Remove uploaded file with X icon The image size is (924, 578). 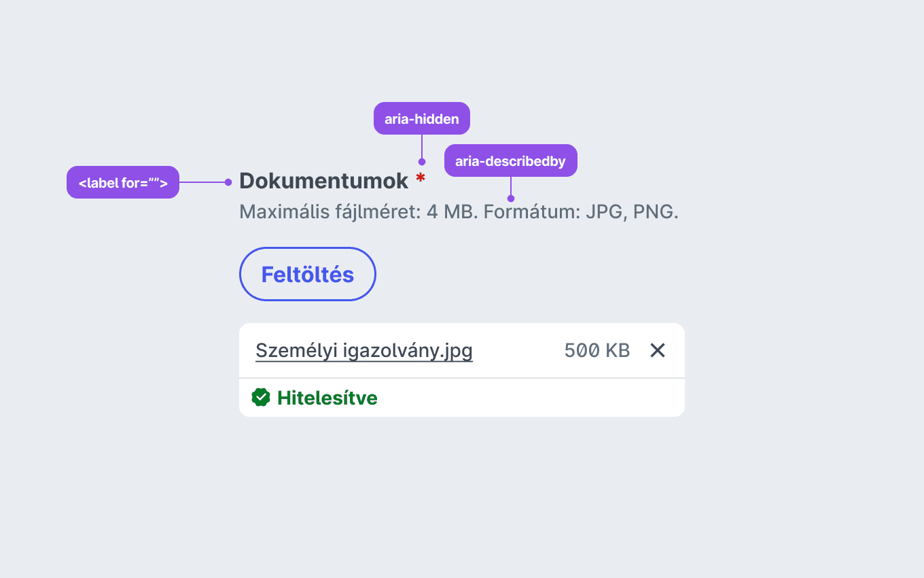click(658, 350)
